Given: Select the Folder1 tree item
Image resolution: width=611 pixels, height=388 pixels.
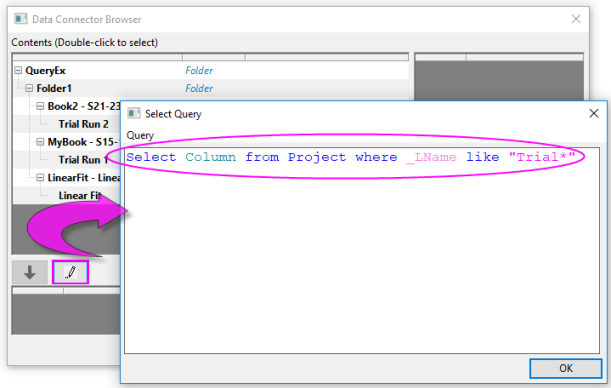Looking at the screenshot, I should pos(54,88).
